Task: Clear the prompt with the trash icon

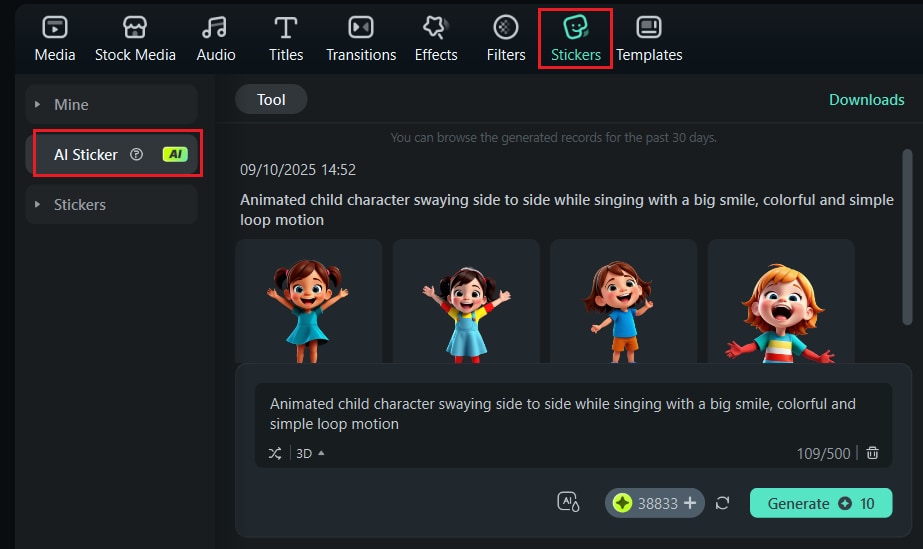Action: (x=872, y=452)
